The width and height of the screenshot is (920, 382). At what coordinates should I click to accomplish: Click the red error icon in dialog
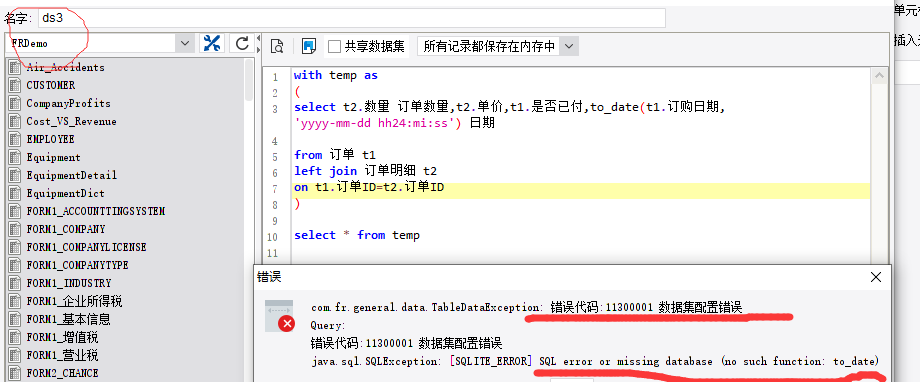(x=285, y=323)
